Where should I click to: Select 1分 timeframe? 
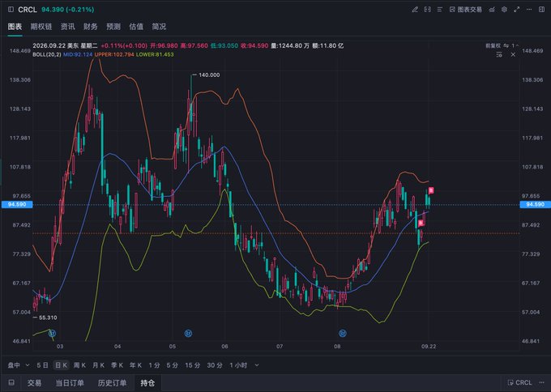[x=154, y=365]
